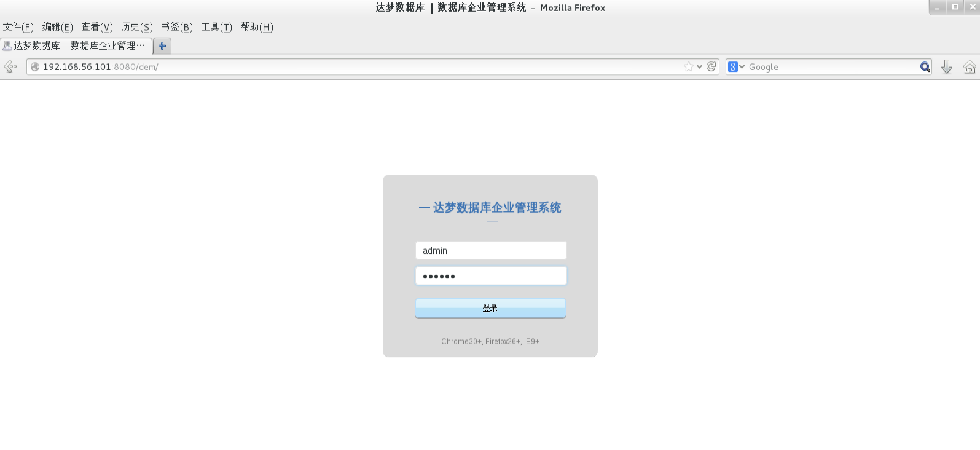Viewport: 980px width, 450px height.
Task: Open the 编辑(E) menu
Action: point(57,27)
